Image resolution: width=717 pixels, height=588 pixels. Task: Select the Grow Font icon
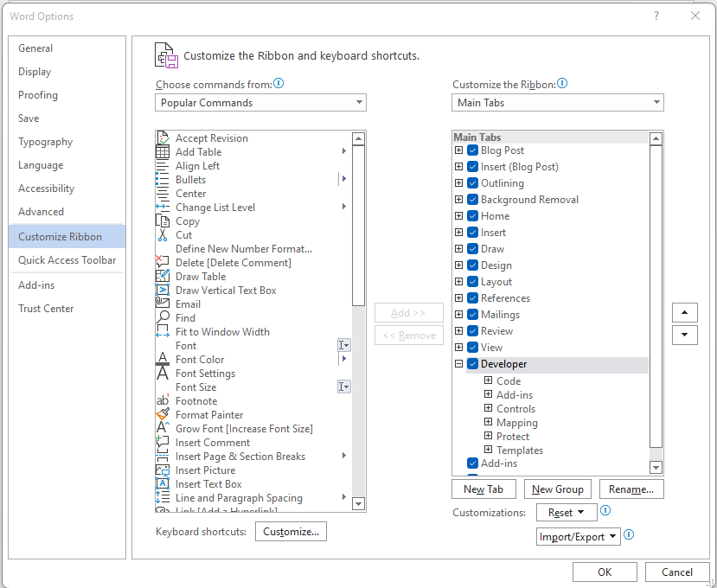click(163, 428)
